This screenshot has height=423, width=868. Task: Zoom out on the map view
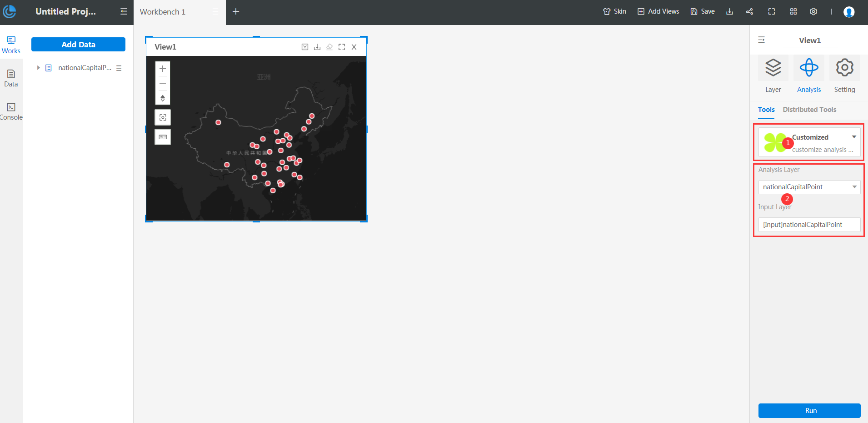(163, 83)
